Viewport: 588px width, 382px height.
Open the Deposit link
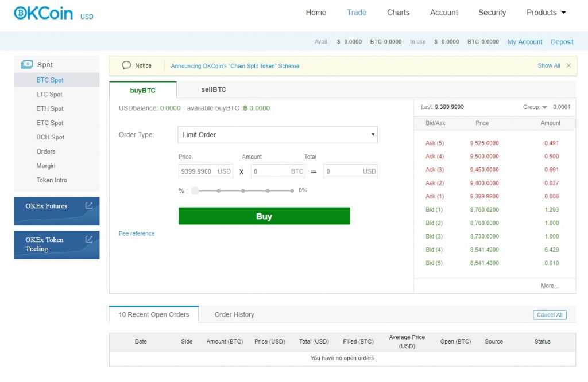point(562,42)
